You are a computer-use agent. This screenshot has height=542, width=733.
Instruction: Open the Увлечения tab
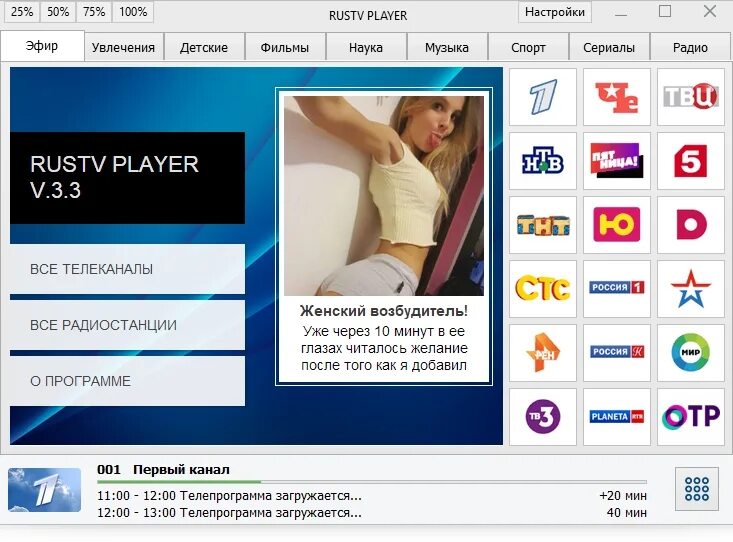coord(123,47)
